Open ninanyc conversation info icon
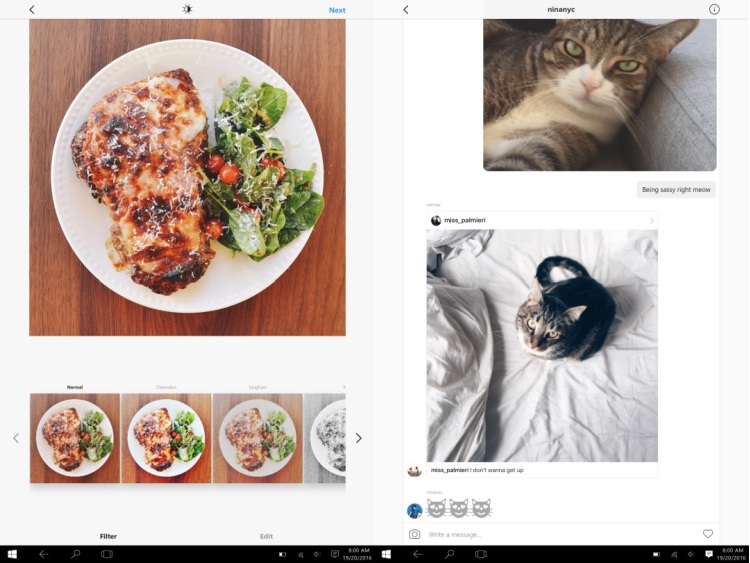This screenshot has width=750, height=563. click(714, 10)
